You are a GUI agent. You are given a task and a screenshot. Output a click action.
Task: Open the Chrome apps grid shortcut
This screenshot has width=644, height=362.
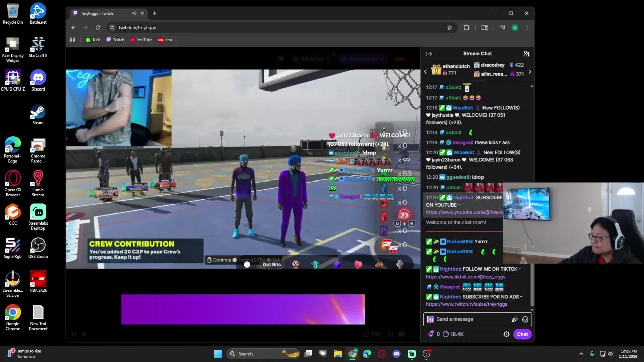(x=73, y=40)
